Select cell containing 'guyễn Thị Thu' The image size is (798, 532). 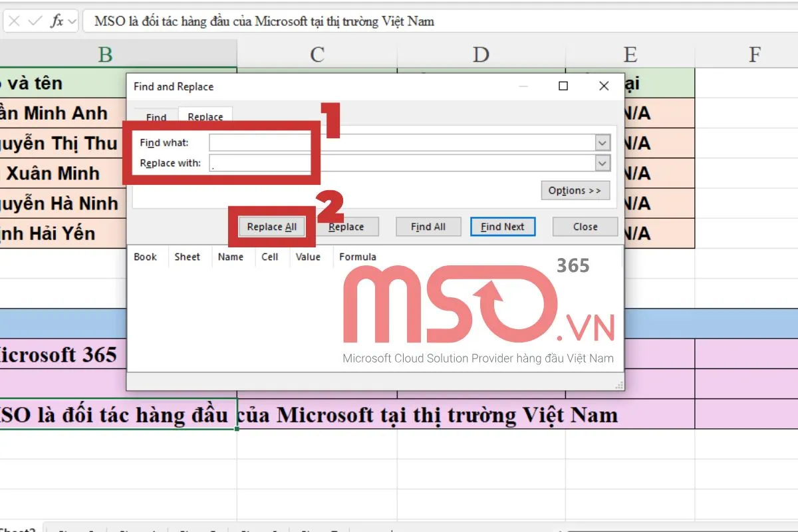[63, 143]
